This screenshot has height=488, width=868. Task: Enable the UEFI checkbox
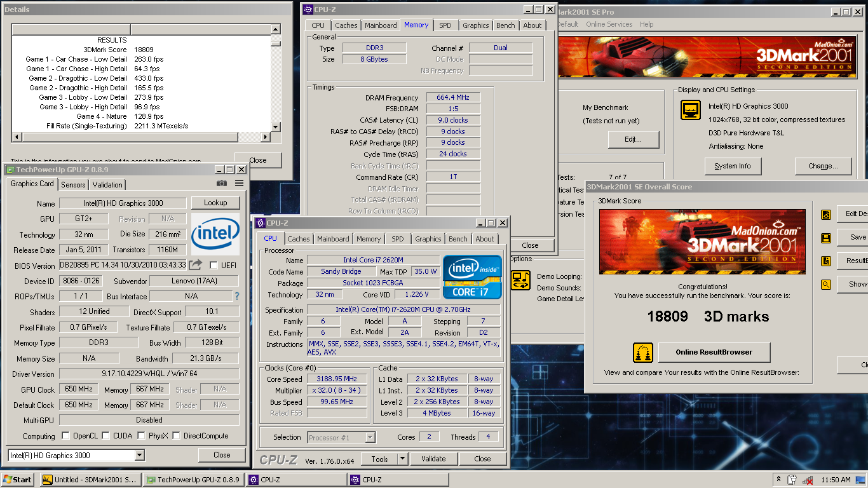coord(214,265)
